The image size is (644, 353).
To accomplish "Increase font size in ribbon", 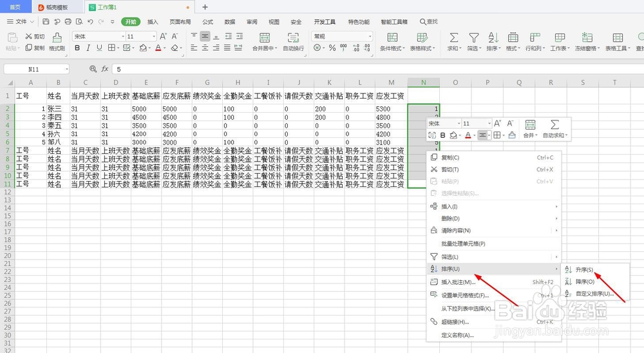I will [163, 36].
